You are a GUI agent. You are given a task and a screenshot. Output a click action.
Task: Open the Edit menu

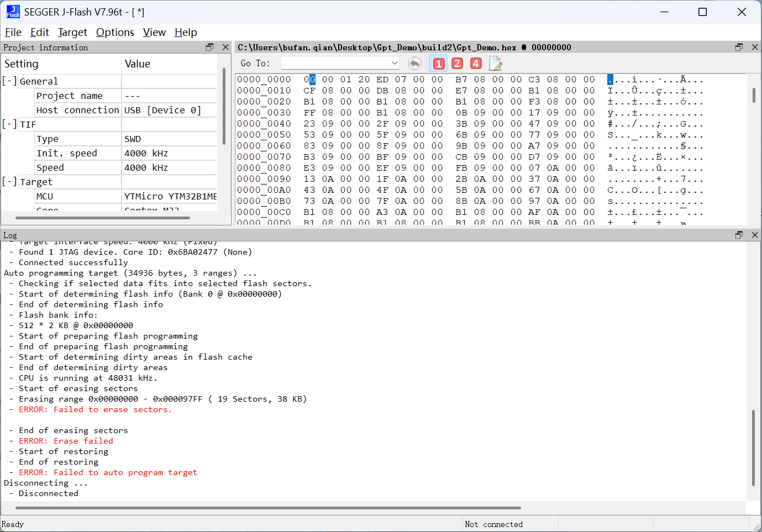pyautogui.click(x=39, y=33)
